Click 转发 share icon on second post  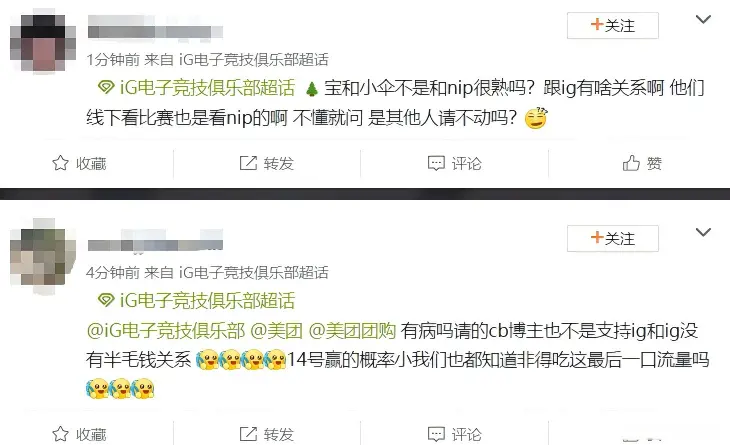(248, 434)
